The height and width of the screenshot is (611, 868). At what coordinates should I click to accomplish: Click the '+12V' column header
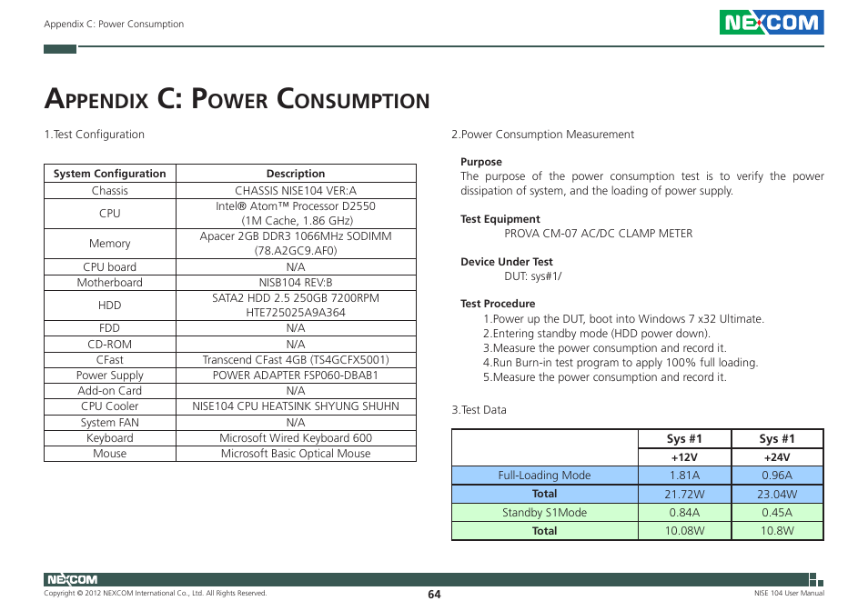[684, 458]
